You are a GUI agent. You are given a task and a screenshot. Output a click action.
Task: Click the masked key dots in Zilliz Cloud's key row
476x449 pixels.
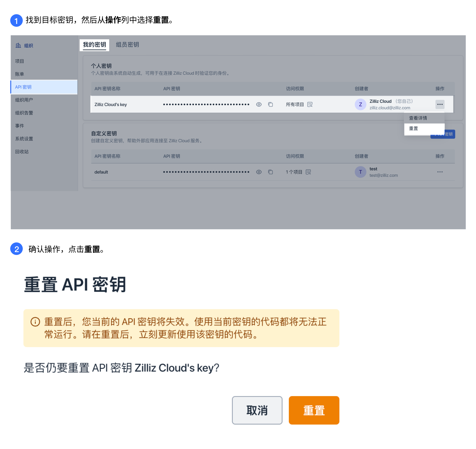pyautogui.click(x=206, y=105)
